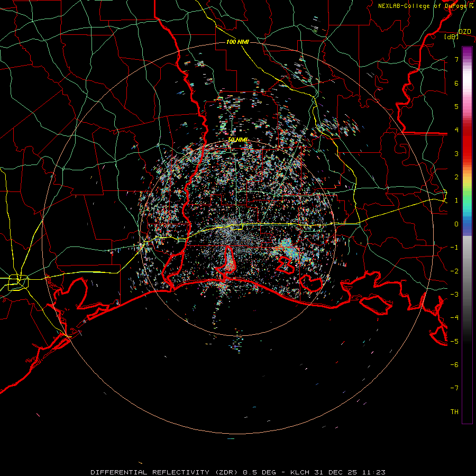Click the '[dB]' unit label

pos(451,37)
